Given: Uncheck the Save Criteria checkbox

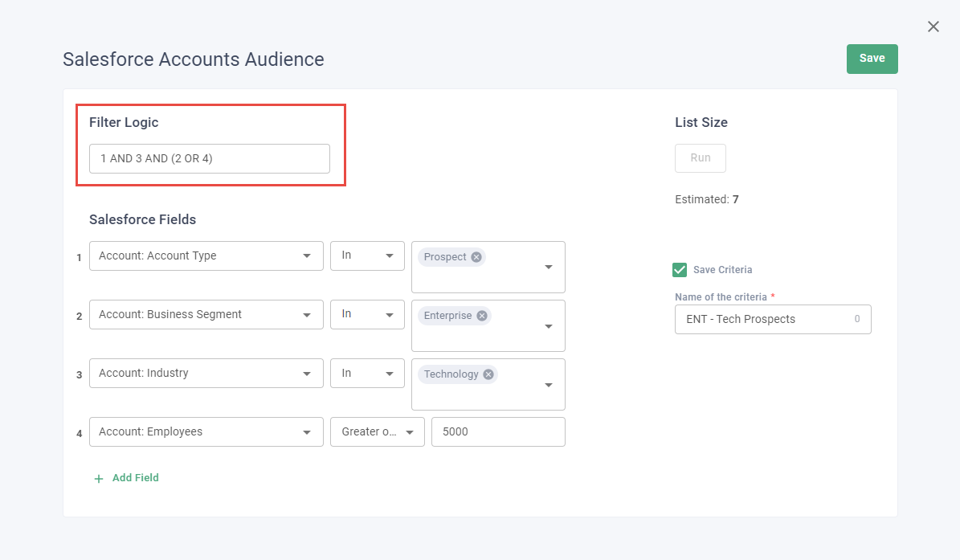Looking at the screenshot, I should [x=680, y=270].
